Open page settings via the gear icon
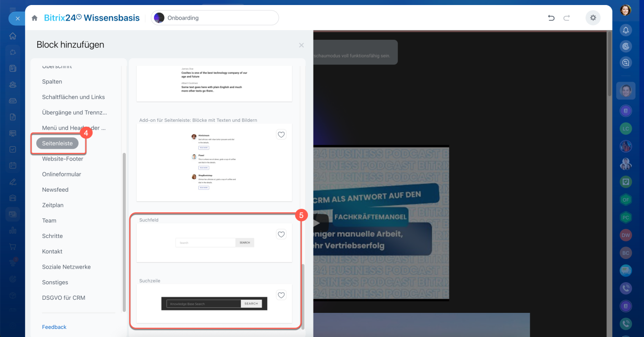This screenshot has width=644, height=337. click(x=593, y=18)
